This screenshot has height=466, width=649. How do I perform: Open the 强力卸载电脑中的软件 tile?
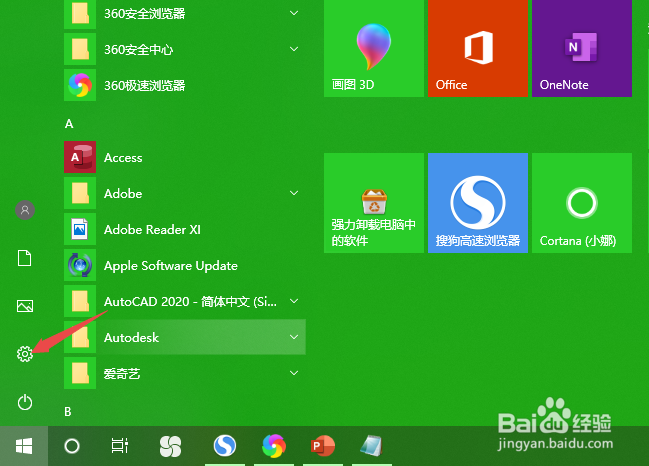coord(374,203)
